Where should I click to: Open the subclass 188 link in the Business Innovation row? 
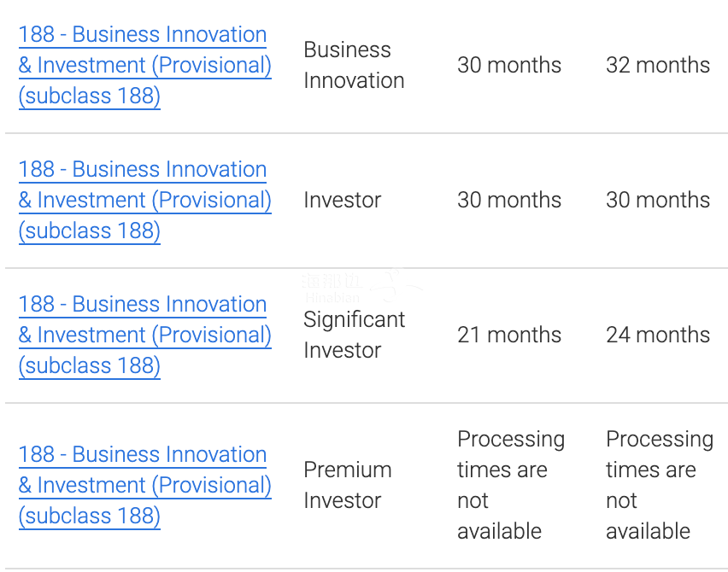click(x=145, y=65)
